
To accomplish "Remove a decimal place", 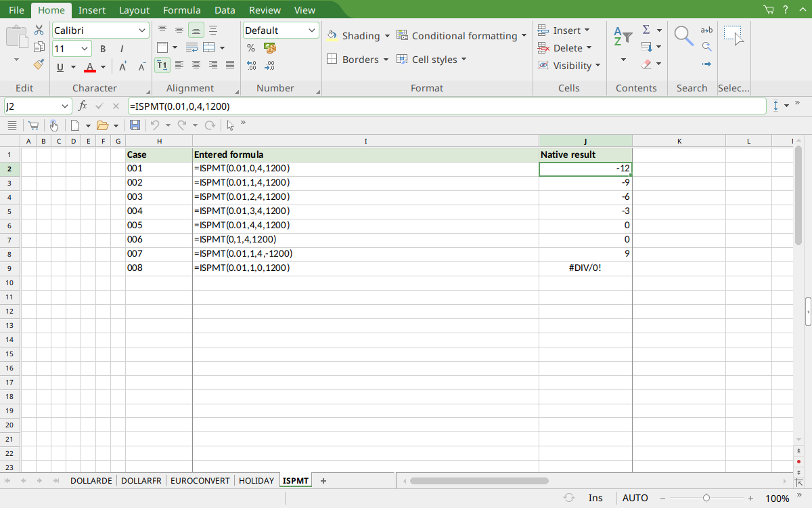I will click(270, 66).
